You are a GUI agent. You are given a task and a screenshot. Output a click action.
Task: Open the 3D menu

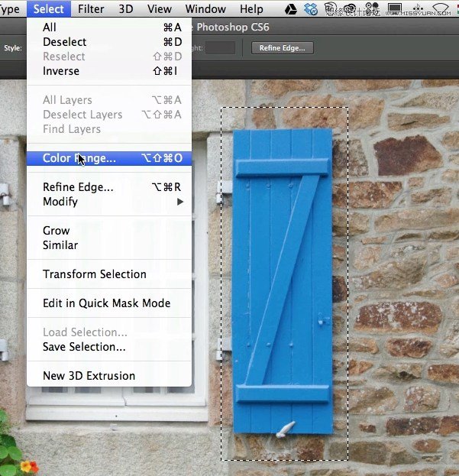click(126, 9)
